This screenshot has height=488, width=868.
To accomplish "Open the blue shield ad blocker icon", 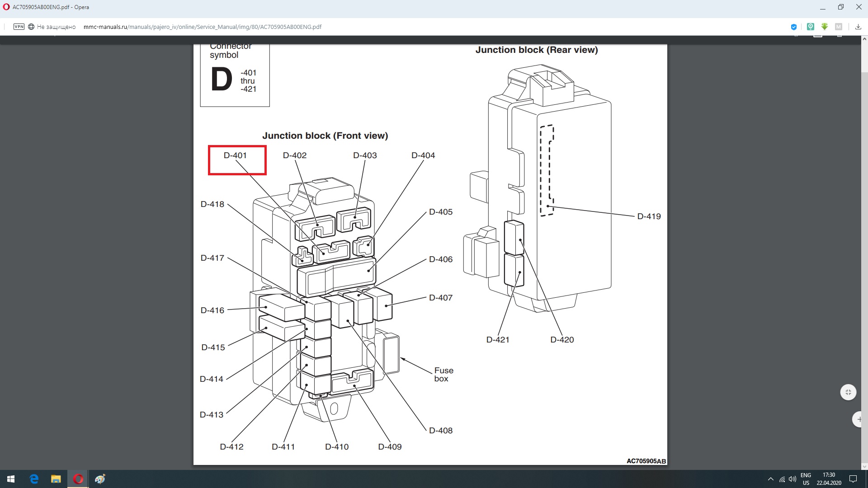I will click(x=793, y=27).
